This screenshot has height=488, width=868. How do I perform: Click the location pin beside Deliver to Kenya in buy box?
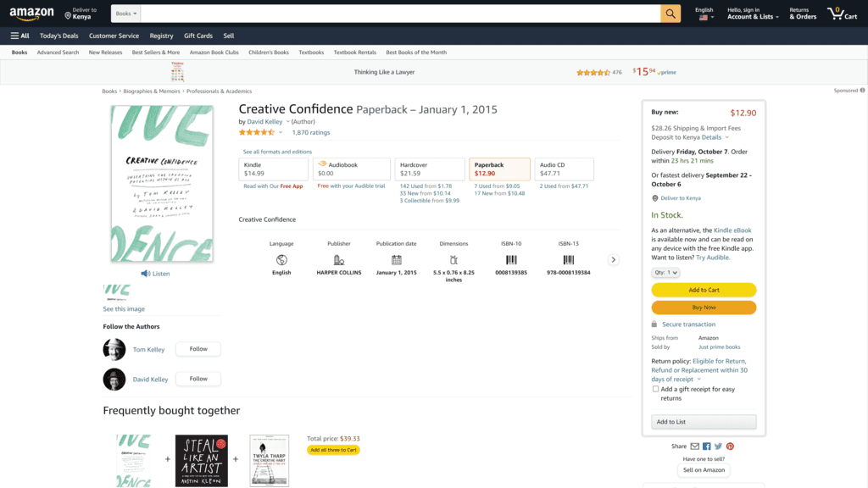(x=655, y=198)
